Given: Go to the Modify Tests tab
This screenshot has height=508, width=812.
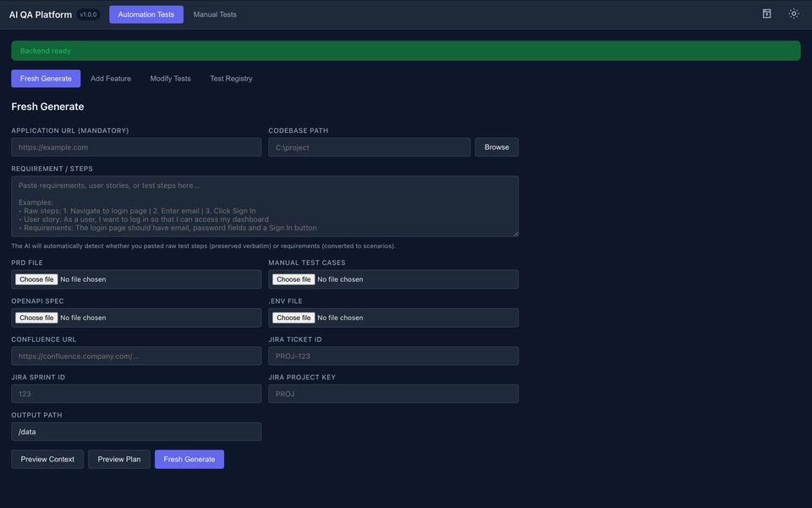Looking at the screenshot, I should 170,78.
